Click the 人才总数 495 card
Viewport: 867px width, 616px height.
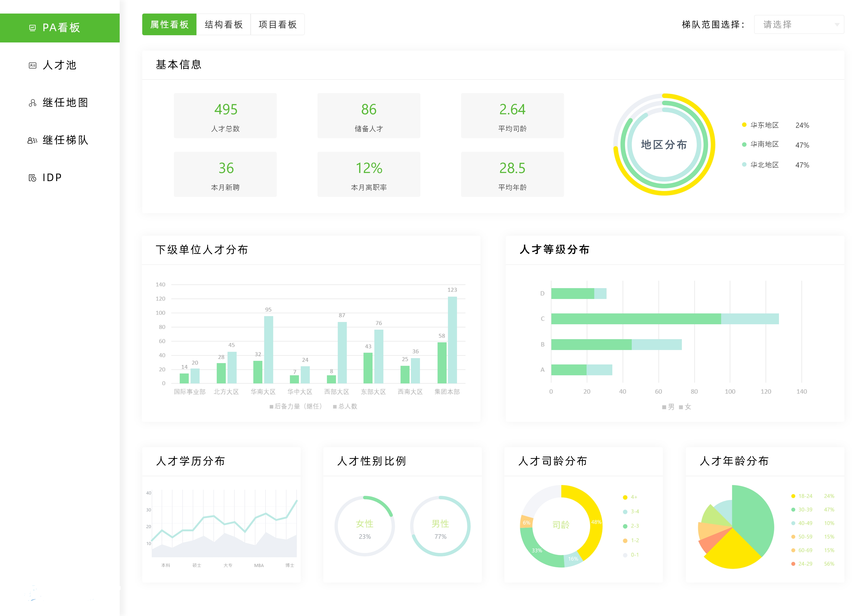tap(225, 116)
